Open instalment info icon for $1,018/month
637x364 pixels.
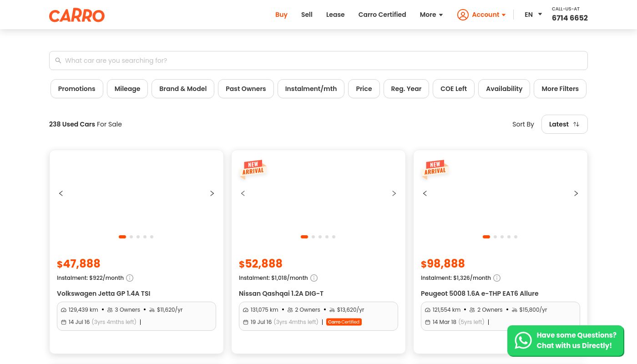click(x=314, y=278)
